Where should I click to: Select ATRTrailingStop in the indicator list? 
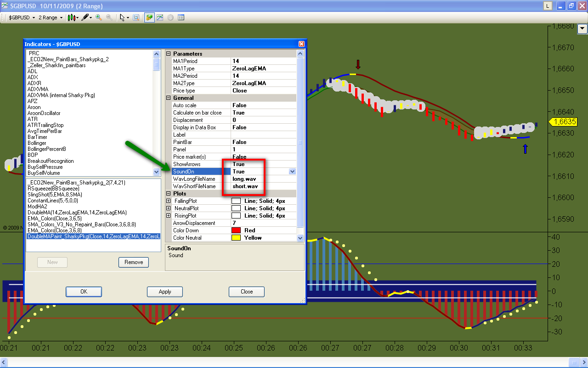[45, 125]
